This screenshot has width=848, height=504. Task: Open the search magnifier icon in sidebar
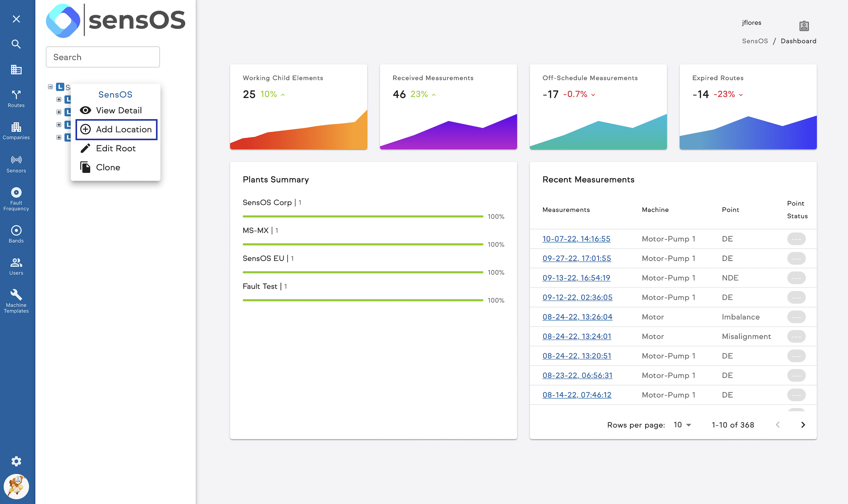coord(16,44)
